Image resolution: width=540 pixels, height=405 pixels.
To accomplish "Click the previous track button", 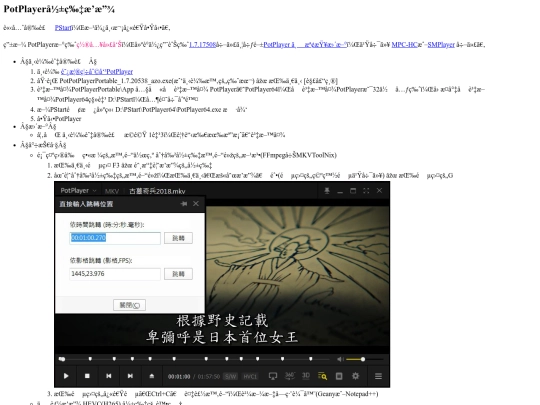I will pos(108,376).
